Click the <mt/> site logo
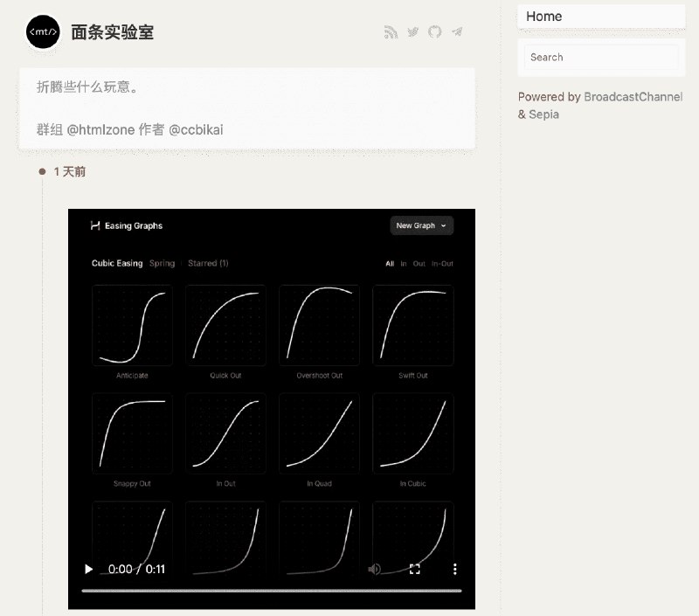Viewport: 699px width, 616px height. pyautogui.click(x=42, y=31)
